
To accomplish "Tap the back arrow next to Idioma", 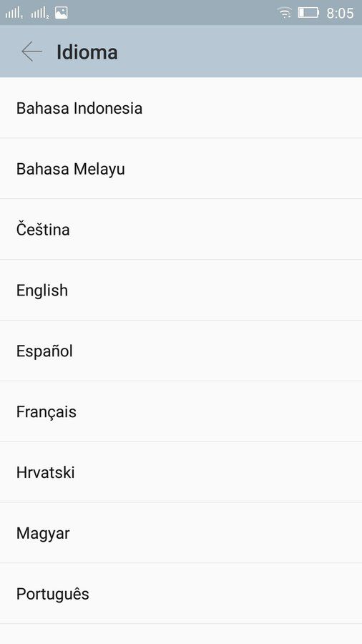I will click(31, 52).
